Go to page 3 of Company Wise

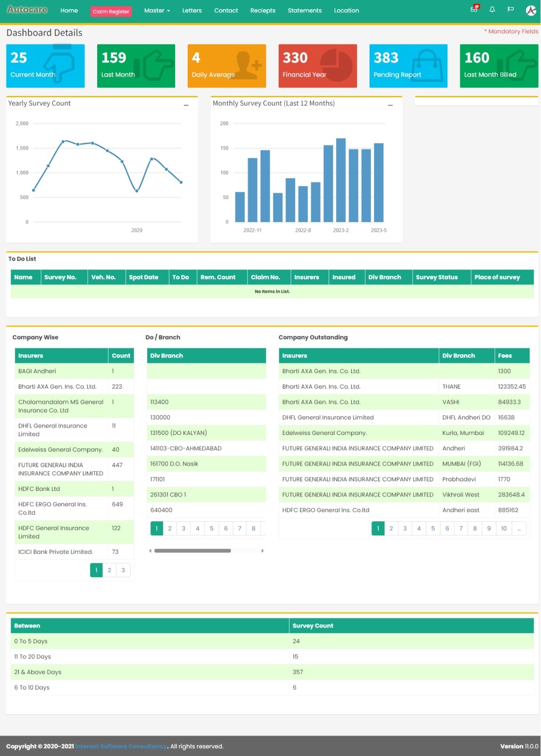click(x=123, y=570)
